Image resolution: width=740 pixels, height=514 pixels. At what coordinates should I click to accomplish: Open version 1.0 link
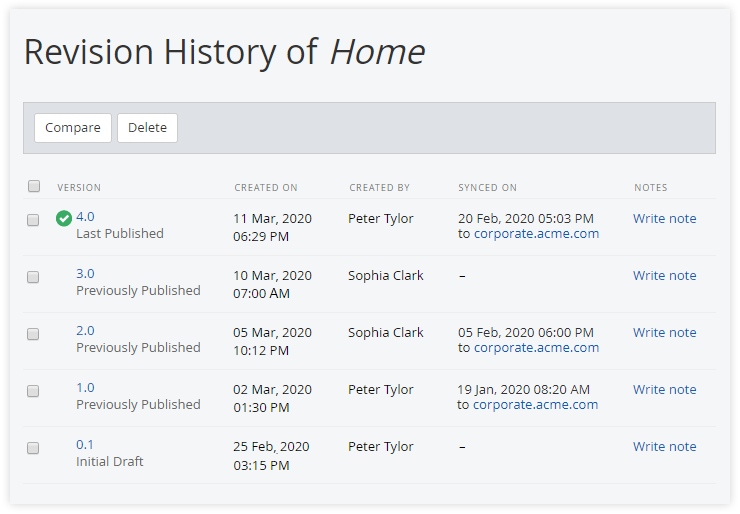point(85,388)
